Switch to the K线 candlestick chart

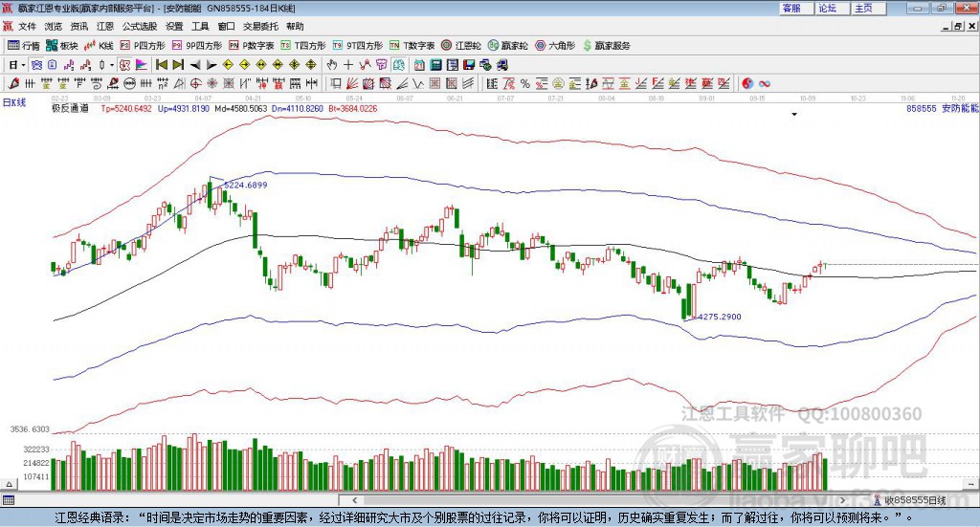(x=99, y=45)
